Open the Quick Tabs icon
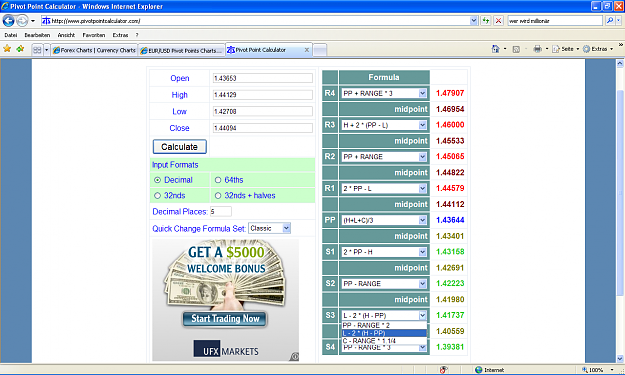 click(37, 50)
